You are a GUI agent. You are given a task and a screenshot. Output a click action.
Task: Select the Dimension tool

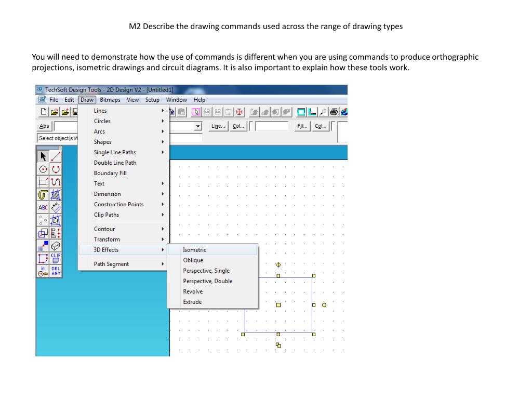(x=56, y=207)
